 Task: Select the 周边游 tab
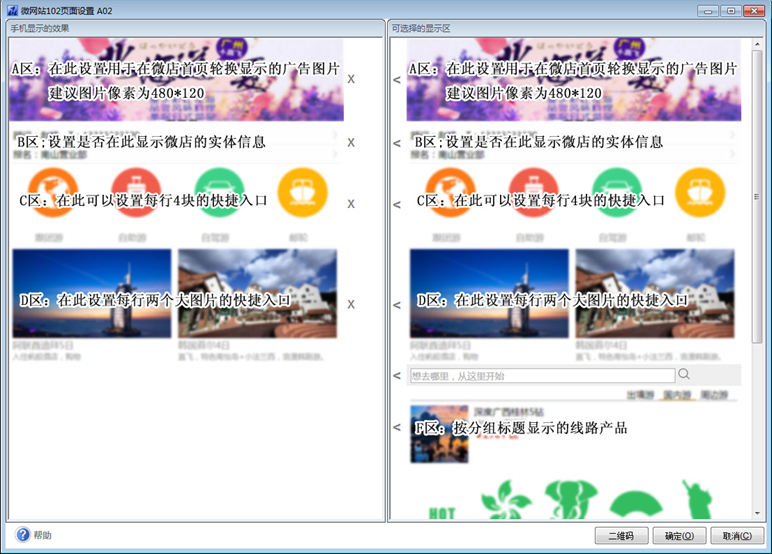(x=714, y=395)
